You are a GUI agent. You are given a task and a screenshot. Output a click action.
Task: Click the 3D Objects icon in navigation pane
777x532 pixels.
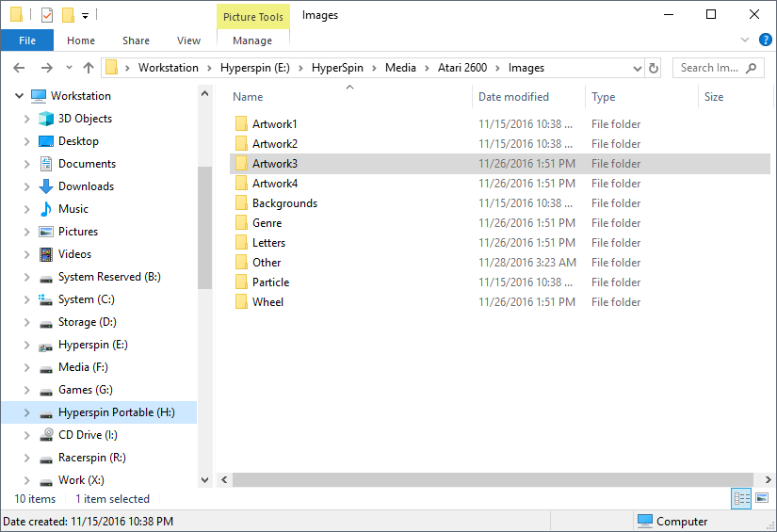46,119
